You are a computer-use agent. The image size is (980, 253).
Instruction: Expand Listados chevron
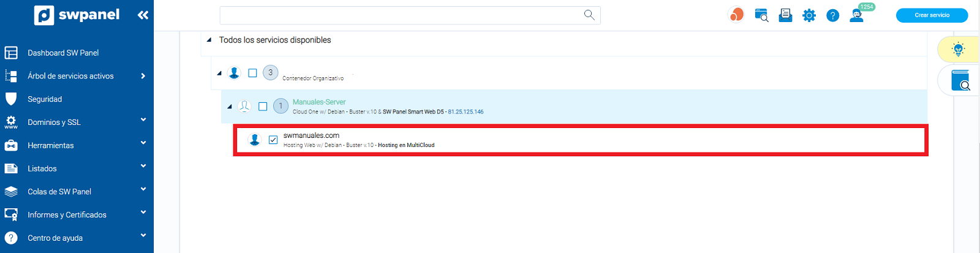point(143,166)
